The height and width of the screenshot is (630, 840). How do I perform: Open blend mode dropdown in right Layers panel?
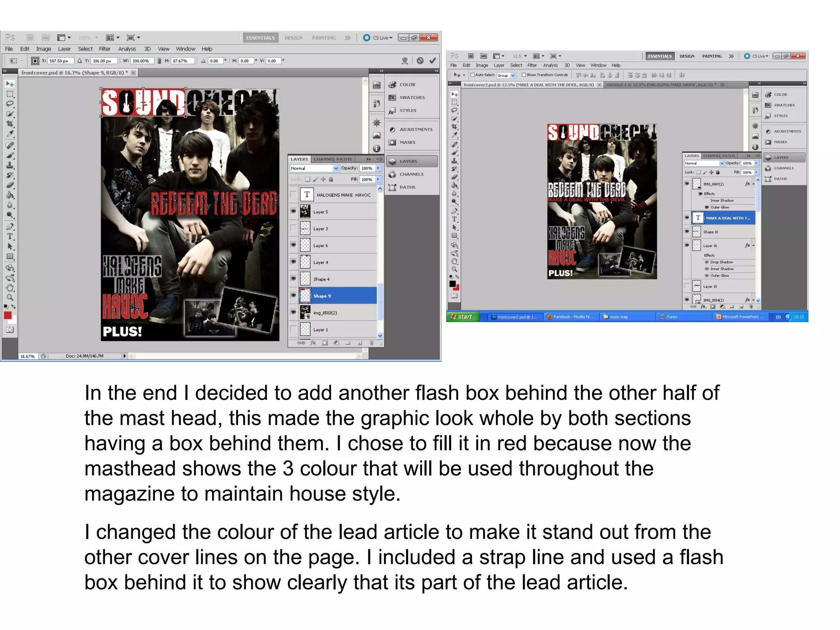pos(704,163)
